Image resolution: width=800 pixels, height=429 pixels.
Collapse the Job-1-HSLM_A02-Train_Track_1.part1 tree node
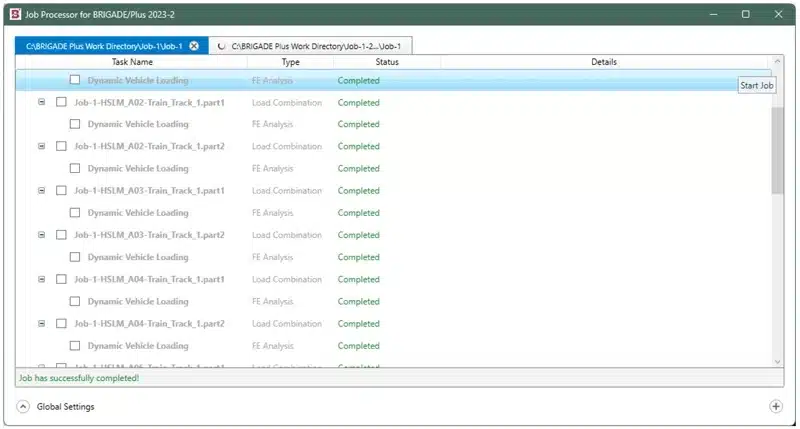click(41, 102)
